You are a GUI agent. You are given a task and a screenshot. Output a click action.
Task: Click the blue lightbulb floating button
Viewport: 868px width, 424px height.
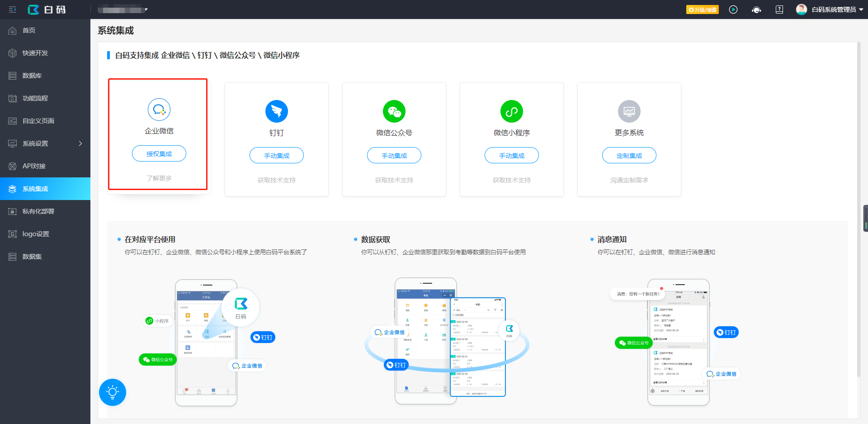[x=113, y=392]
